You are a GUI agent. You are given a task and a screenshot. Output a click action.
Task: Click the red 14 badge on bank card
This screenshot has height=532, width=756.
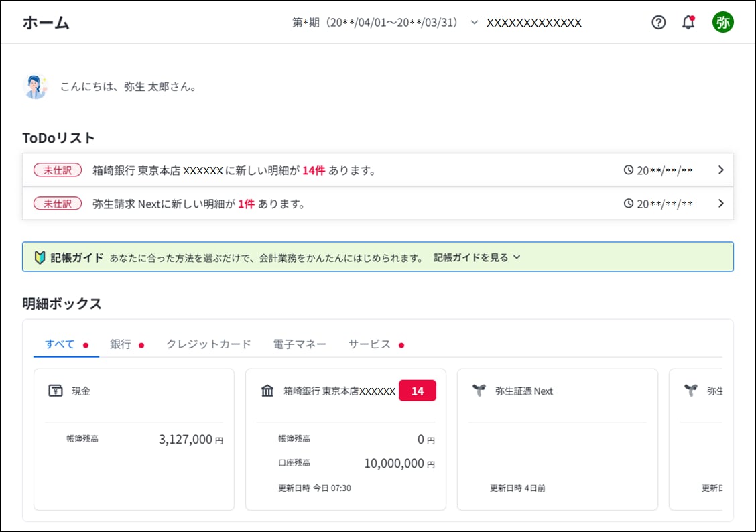(417, 391)
